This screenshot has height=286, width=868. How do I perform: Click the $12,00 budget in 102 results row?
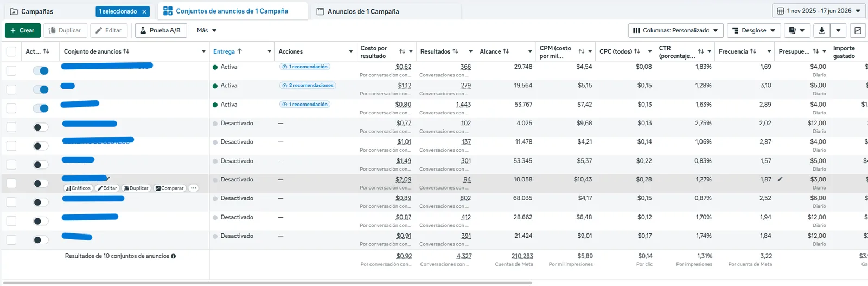tap(817, 123)
